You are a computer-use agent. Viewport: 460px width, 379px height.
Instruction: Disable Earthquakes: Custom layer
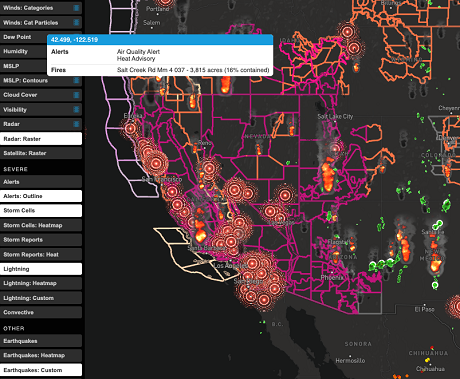coord(41,370)
